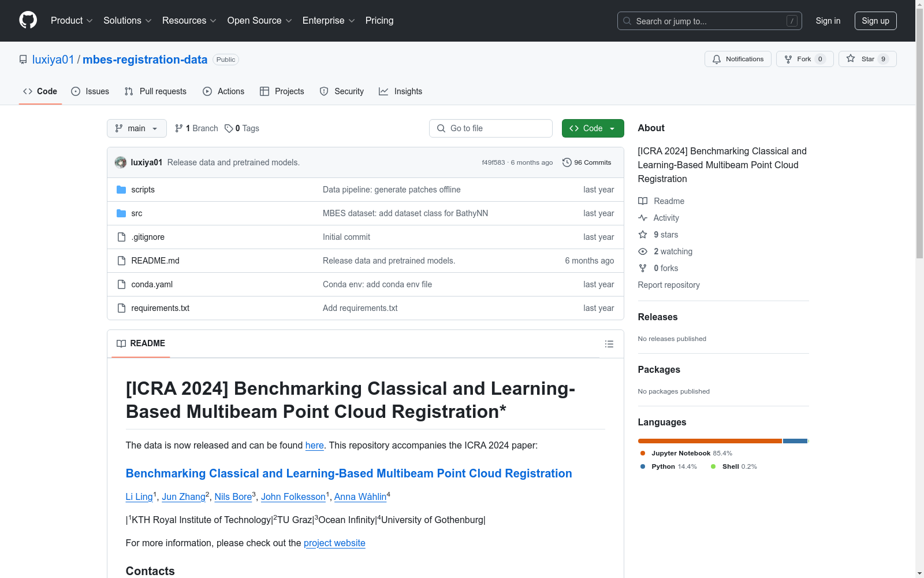924x578 pixels.
Task: Expand the Resources menu
Action: click(189, 20)
